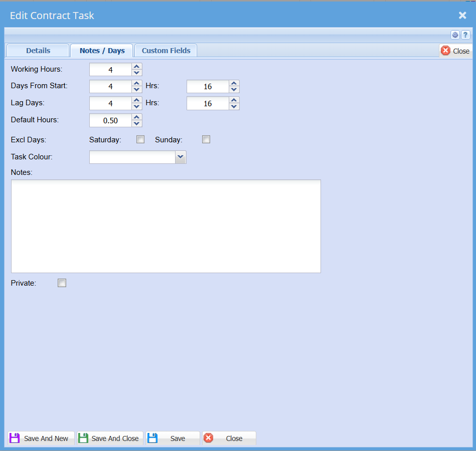Click the Default Hours field showing 0.50
476x451 pixels.
tap(110, 120)
